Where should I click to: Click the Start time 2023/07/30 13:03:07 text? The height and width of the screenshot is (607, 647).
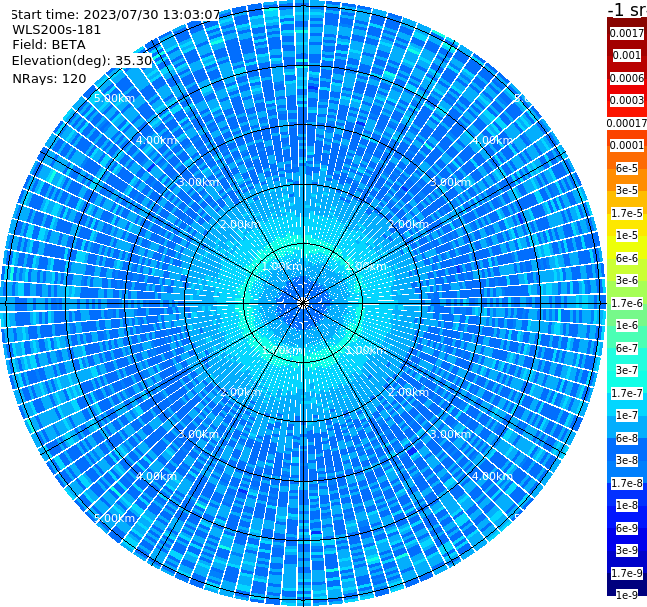click(x=116, y=15)
